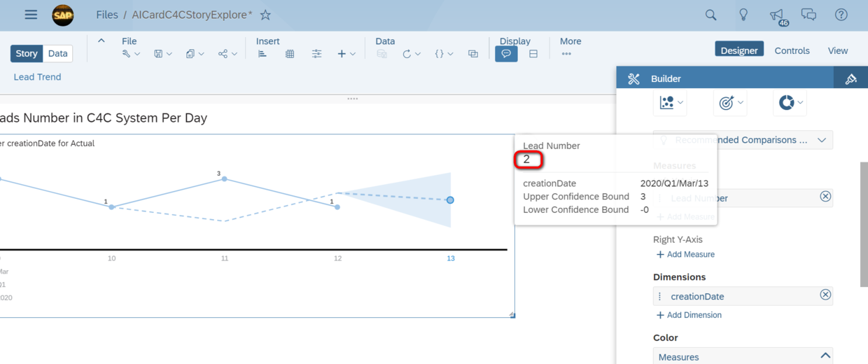Remove the creationDate dimension

(825, 295)
